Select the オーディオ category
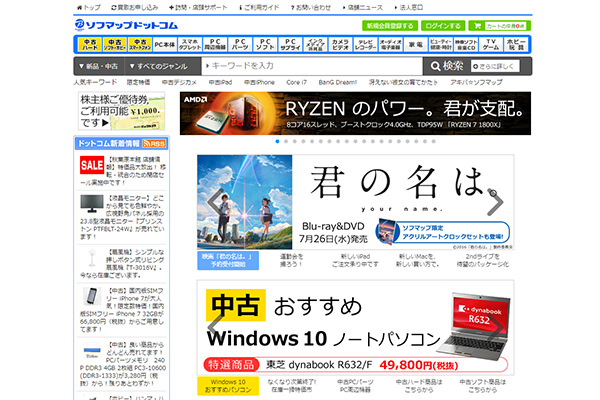The height and width of the screenshot is (400, 600). click(x=391, y=44)
